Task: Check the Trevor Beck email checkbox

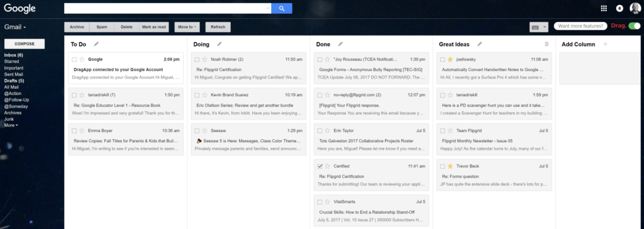Action: point(443,166)
